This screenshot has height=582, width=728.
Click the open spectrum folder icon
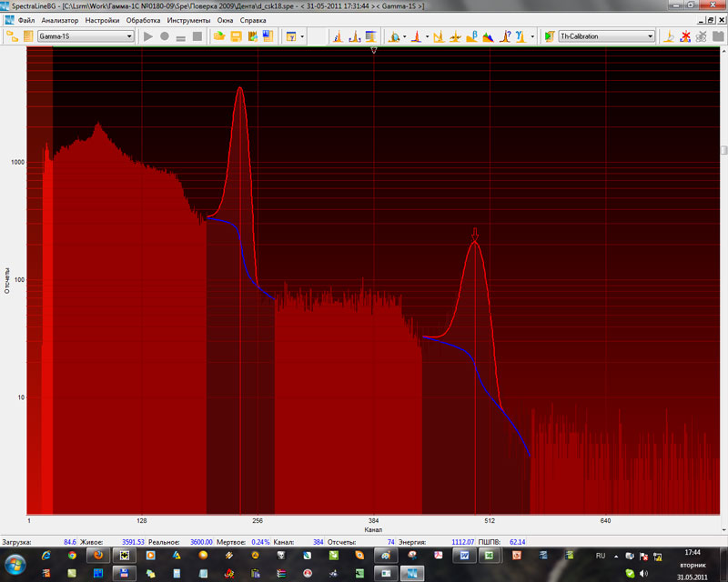point(219,36)
